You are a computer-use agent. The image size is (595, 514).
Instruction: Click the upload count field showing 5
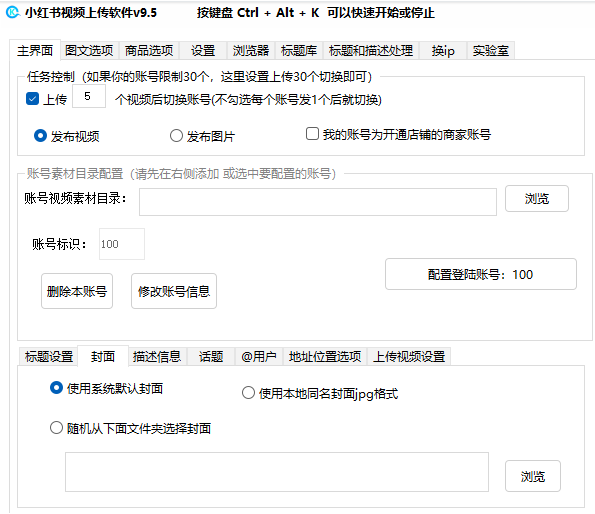click(89, 96)
